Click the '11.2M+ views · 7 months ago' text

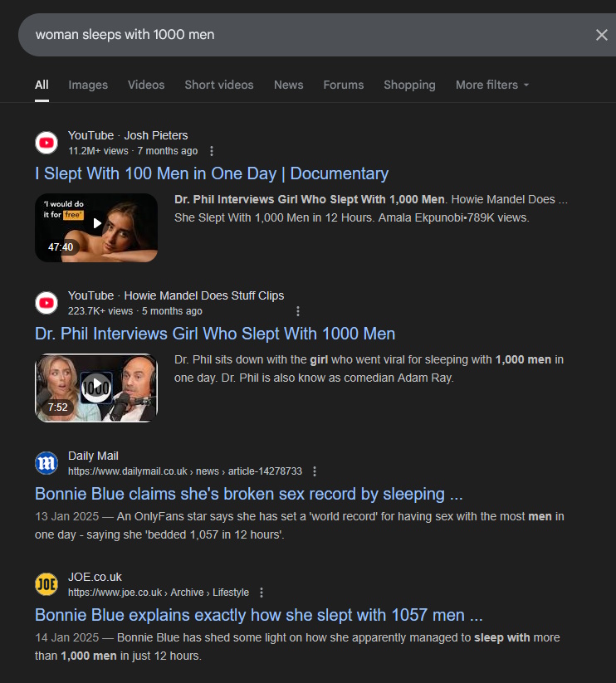click(x=133, y=151)
